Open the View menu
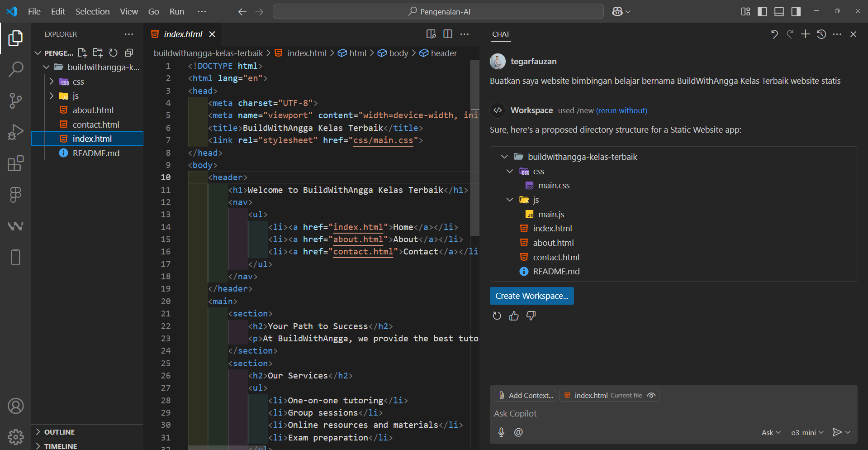Viewport: 868px width, 450px height. [x=129, y=11]
